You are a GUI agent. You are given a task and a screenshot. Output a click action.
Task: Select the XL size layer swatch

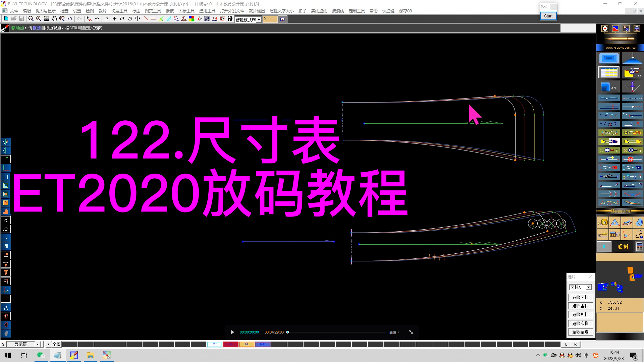[x=247, y=344]
